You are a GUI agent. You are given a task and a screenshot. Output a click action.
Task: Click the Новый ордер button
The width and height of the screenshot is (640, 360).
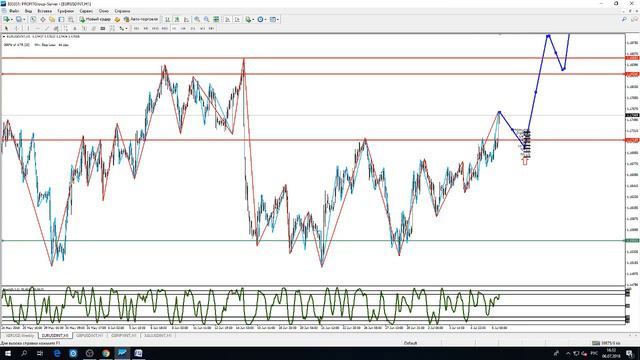coord(95,19)
